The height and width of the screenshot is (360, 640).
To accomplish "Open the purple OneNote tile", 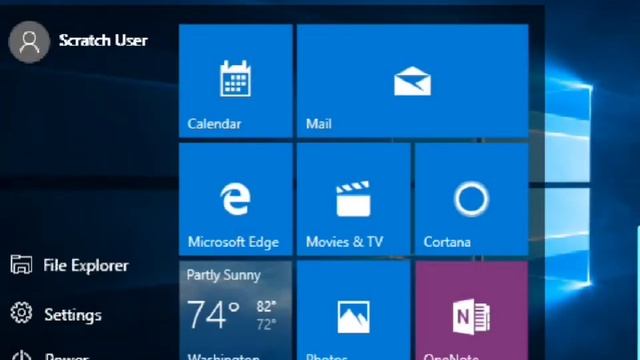I will [x=471, y=311].
